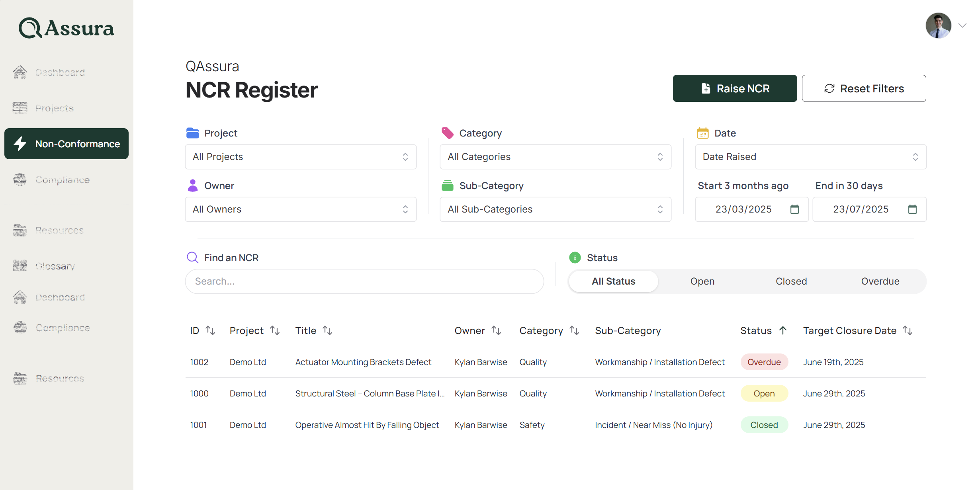980x490 pixels.
Task: Expand the user account menu chevron
Action: pyautogui.click(x=962, y=25)
